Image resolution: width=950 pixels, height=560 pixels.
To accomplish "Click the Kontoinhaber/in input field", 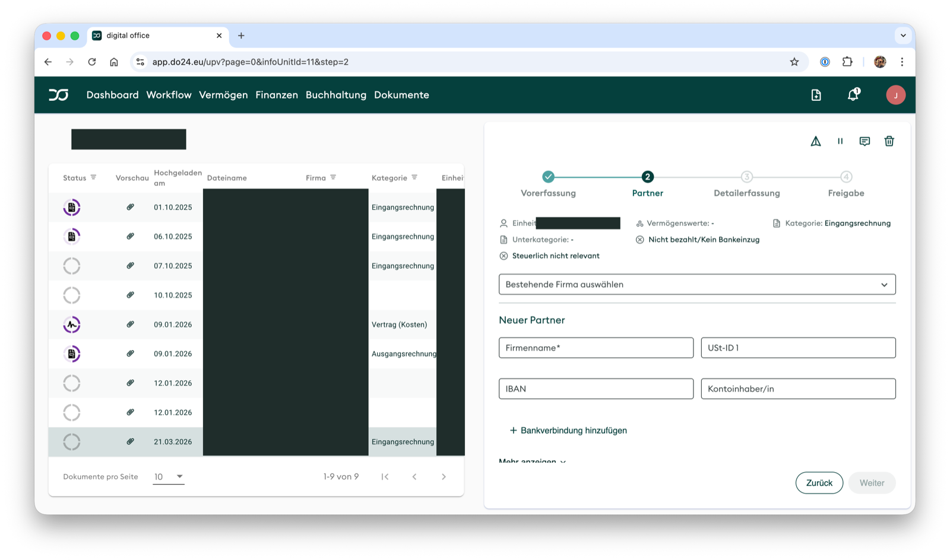I will coord(798,389).
